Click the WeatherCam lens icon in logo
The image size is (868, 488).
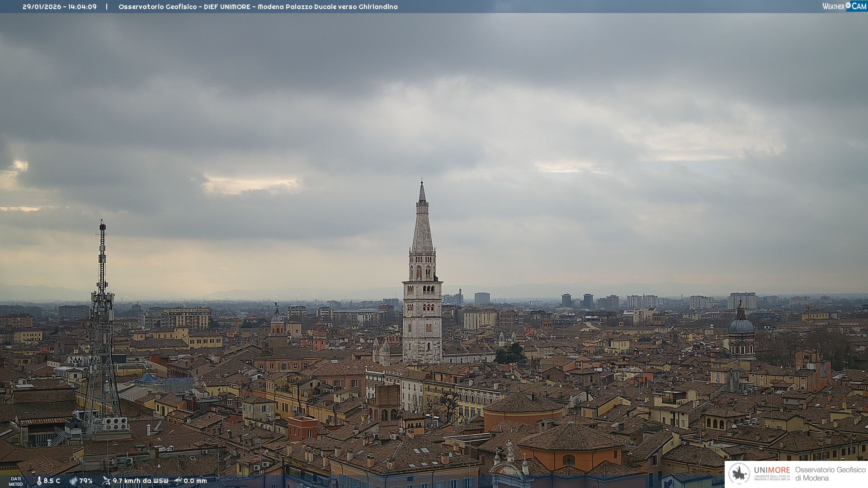(x=848, y=5)
